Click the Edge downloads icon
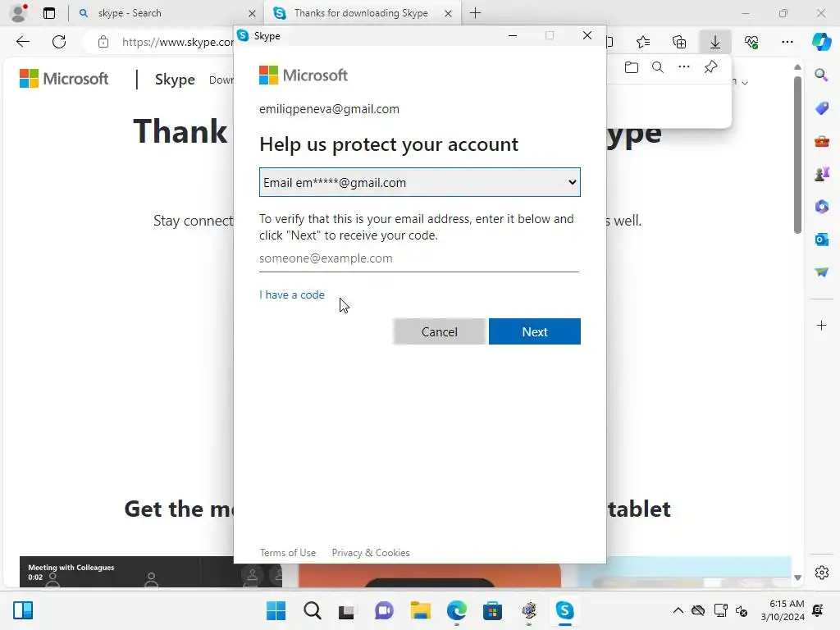The width and height of the screenshot is (840, 630). pyautogui.click(x=715, y=42)
